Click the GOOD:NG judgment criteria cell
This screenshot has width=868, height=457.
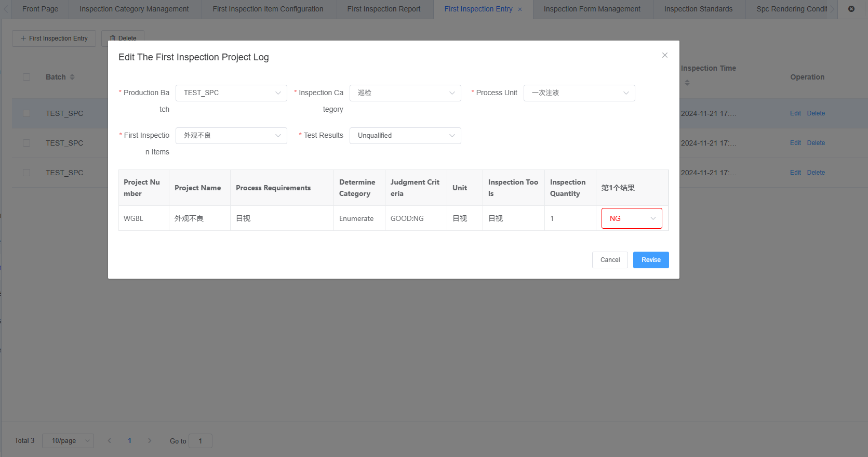coord(416,218)
